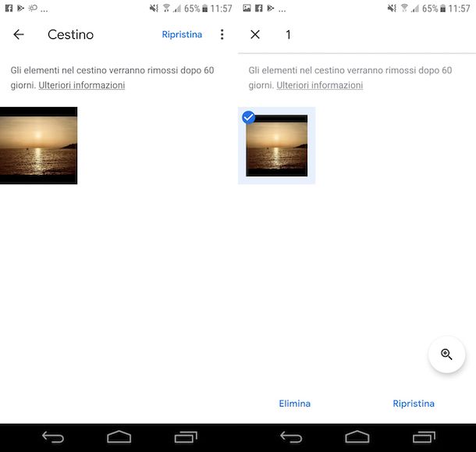The width and height of the screenshot is (476, 452).
Task: Tap Facebook notification icon in left status bar
Action: 9,9
